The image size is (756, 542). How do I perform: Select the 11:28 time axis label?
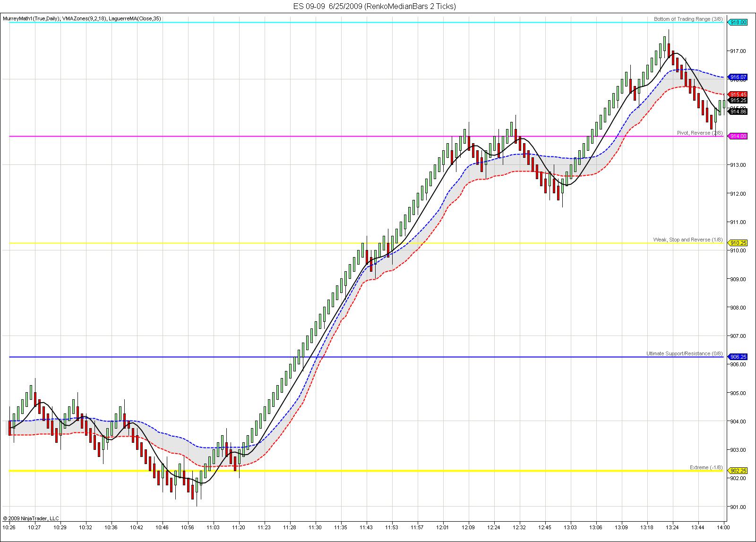coord(290,527)
